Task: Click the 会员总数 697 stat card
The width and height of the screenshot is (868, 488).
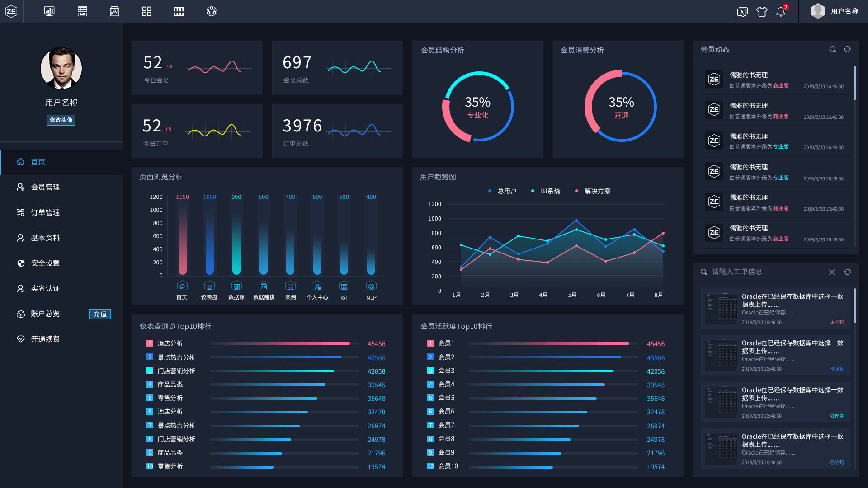Action: [337, 68]
